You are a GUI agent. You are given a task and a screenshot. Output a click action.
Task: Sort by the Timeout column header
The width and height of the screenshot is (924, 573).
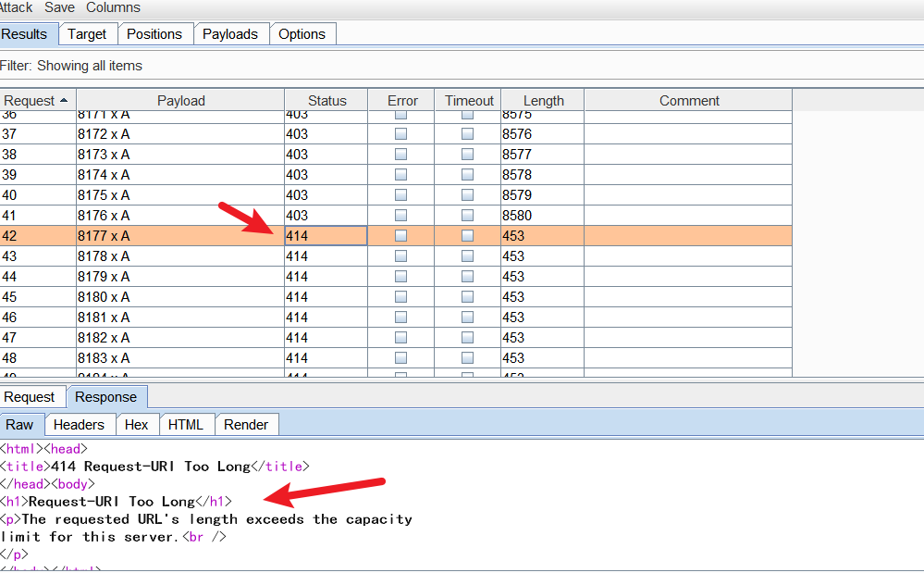(x=469, y=101)
